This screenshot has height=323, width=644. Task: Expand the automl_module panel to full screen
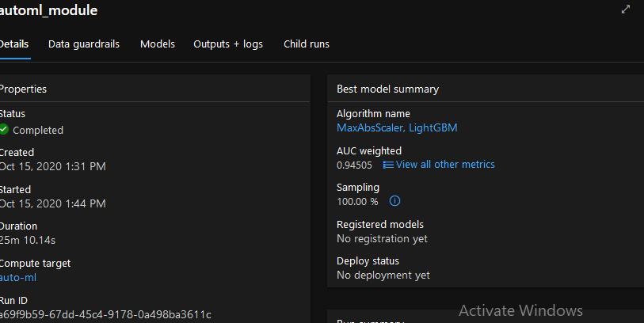tap(626, 9)
